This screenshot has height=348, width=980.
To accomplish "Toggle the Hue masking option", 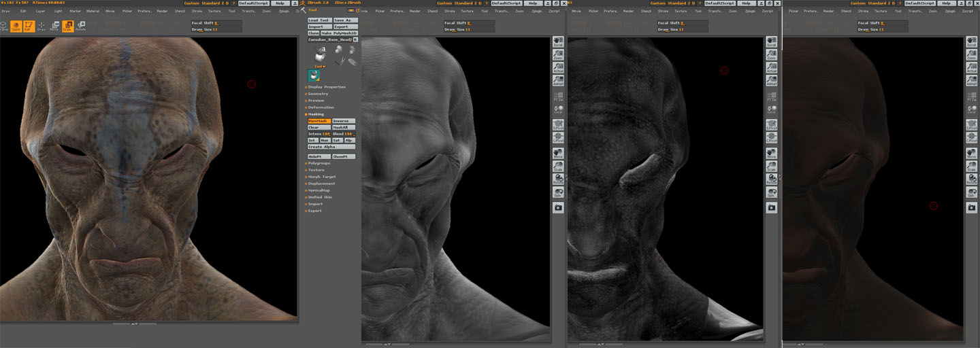I will [324, 140].
